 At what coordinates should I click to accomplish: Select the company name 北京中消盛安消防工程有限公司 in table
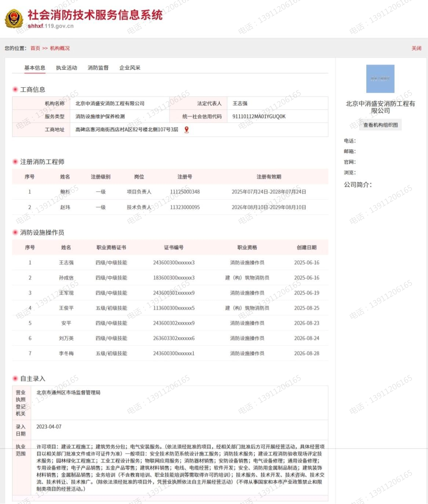[110, 104]
